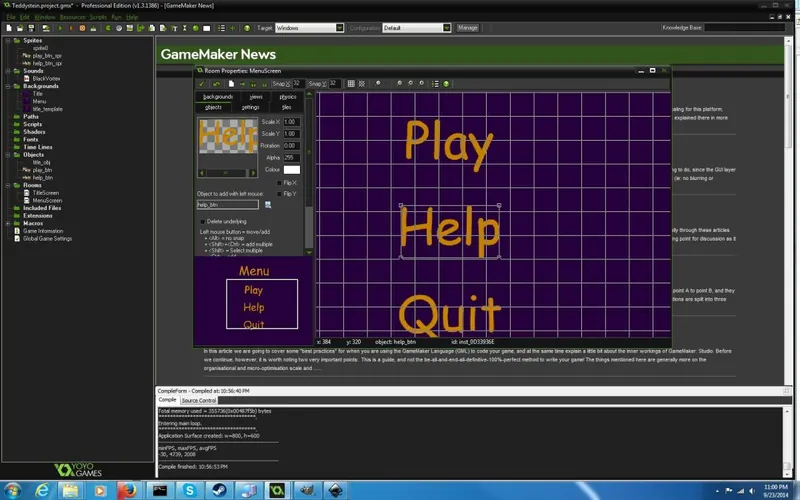Collapse the Rooms folder
The height and width of the screenshot is (500, 800).
8,185
